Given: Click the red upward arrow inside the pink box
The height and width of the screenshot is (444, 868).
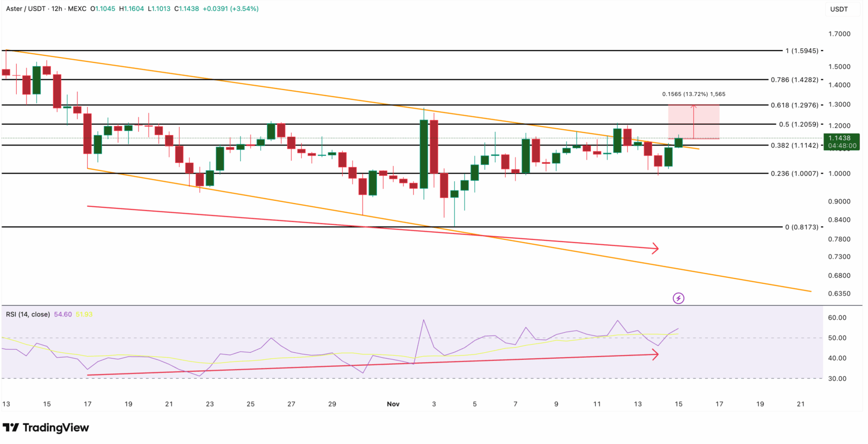Looking at the screenshot, I should [693, 109].
